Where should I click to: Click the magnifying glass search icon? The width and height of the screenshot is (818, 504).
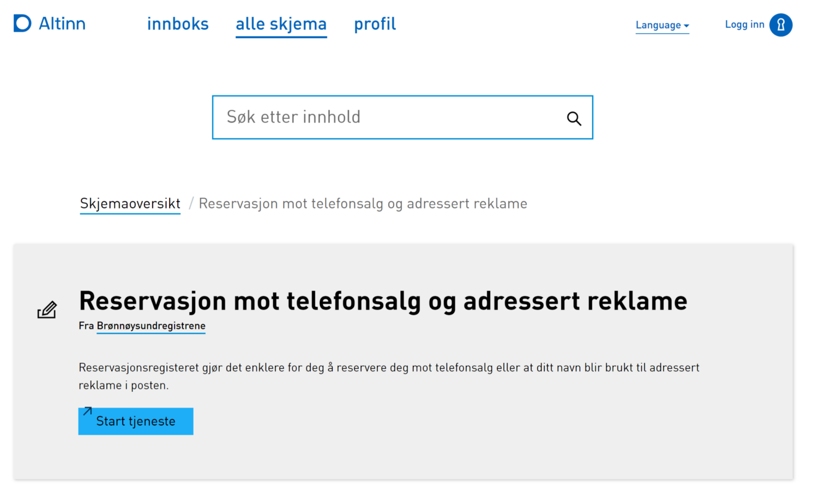[574, 118]
